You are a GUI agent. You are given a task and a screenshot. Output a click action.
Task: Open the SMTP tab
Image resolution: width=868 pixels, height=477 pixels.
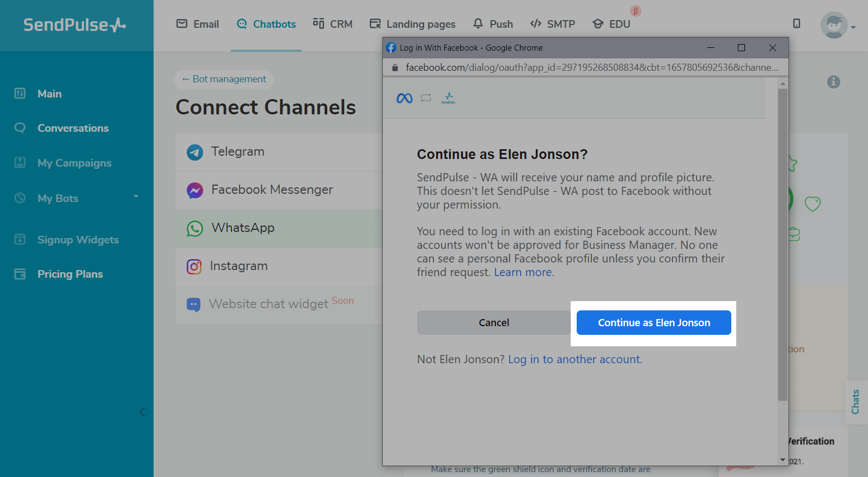click(552, 24)
